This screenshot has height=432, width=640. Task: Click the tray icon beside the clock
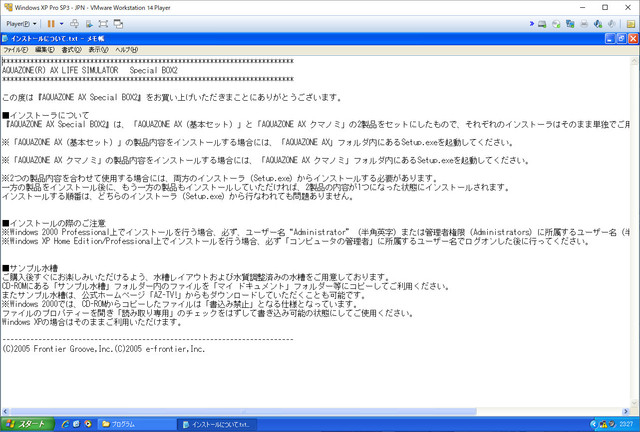click(612, 424)
